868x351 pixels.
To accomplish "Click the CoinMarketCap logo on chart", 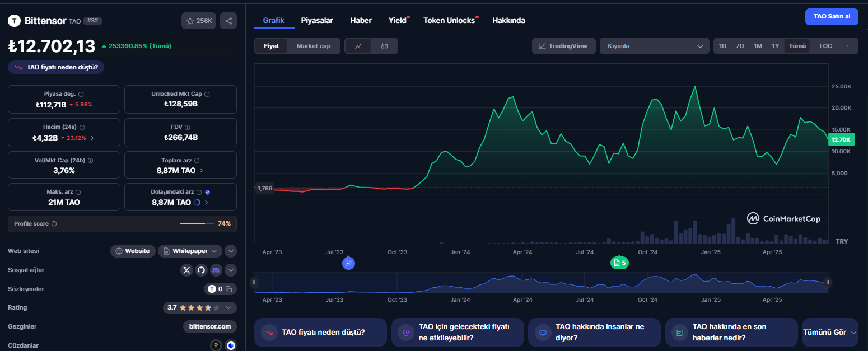I will click(784, 218).
